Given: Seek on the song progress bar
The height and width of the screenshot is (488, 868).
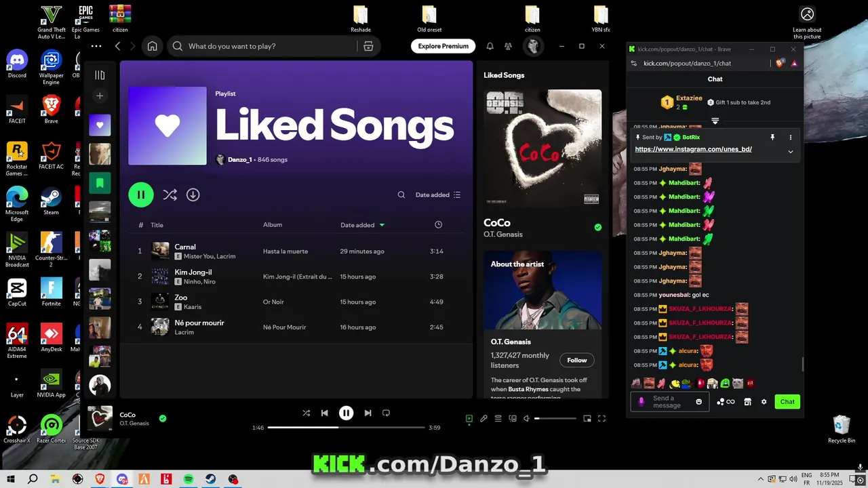Looking at the screenshot, I should point(346,428).
